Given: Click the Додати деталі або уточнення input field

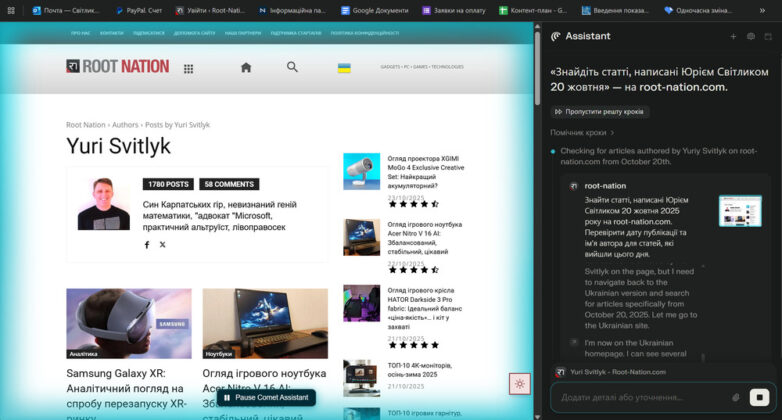Looking at the screenshot, I should [x=643, y=398].
